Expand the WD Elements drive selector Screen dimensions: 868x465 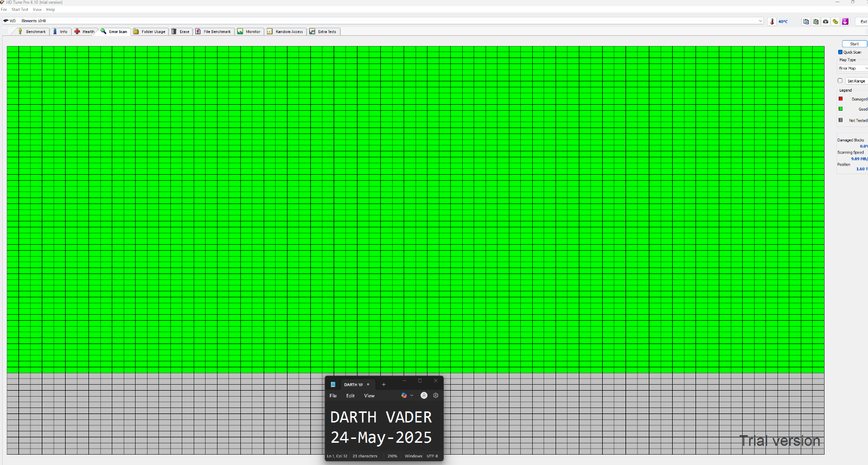760,21
